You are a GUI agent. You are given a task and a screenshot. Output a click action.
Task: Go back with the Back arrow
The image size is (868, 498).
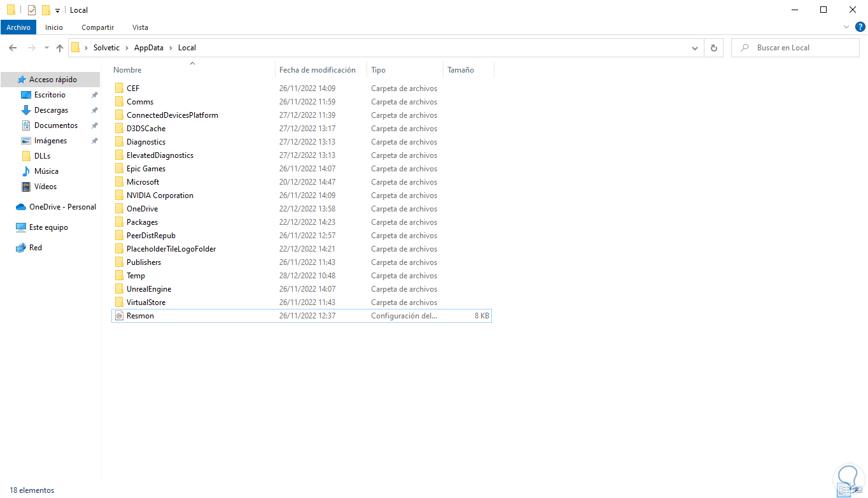13,48
